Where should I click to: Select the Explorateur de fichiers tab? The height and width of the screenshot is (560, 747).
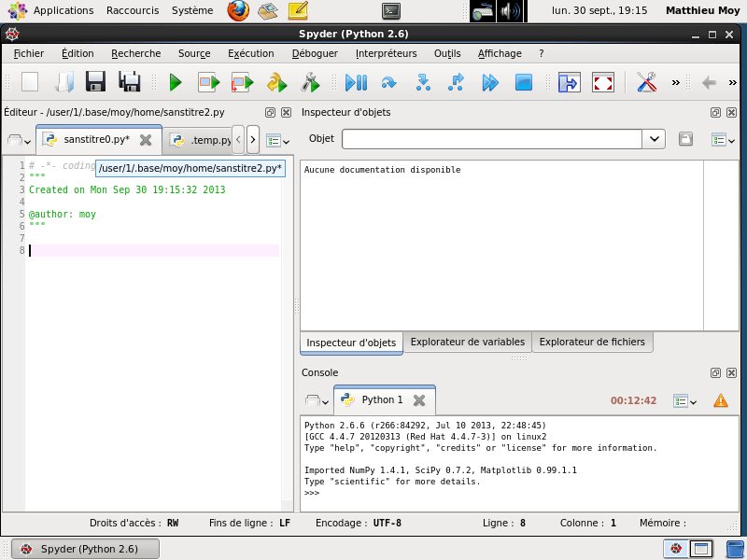click(592, 342)
